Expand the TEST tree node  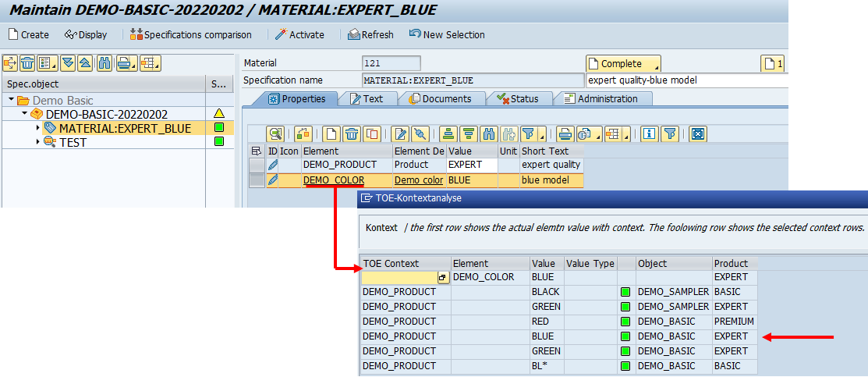pos(38,142)
